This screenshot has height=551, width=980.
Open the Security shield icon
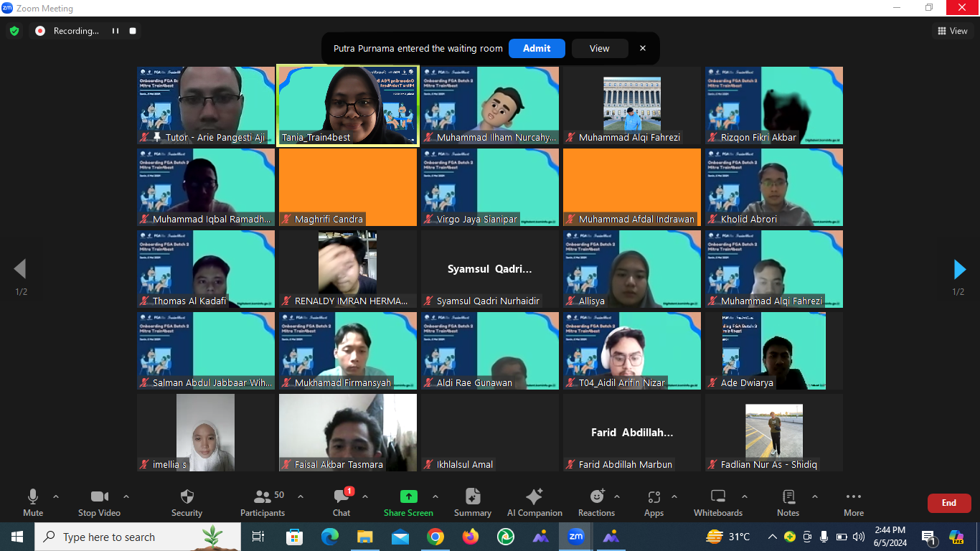tap(187, 496)
